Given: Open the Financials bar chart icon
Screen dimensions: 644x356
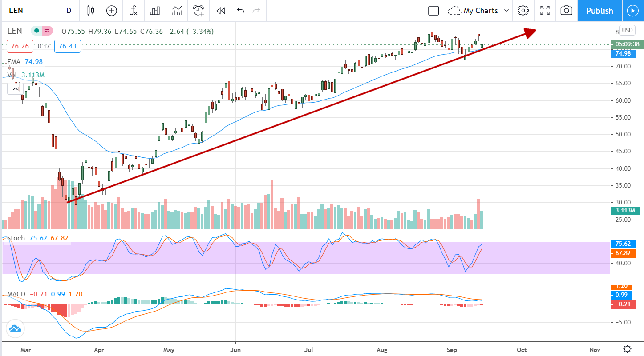Looking at the screenshot, I should click(x=155, y=11).
